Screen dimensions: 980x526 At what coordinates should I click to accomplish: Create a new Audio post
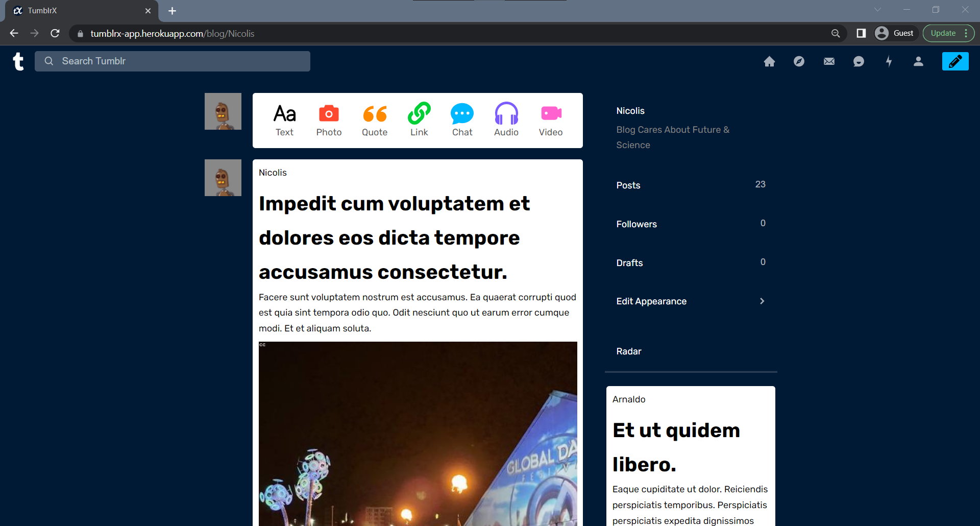[x=506, y=121]
